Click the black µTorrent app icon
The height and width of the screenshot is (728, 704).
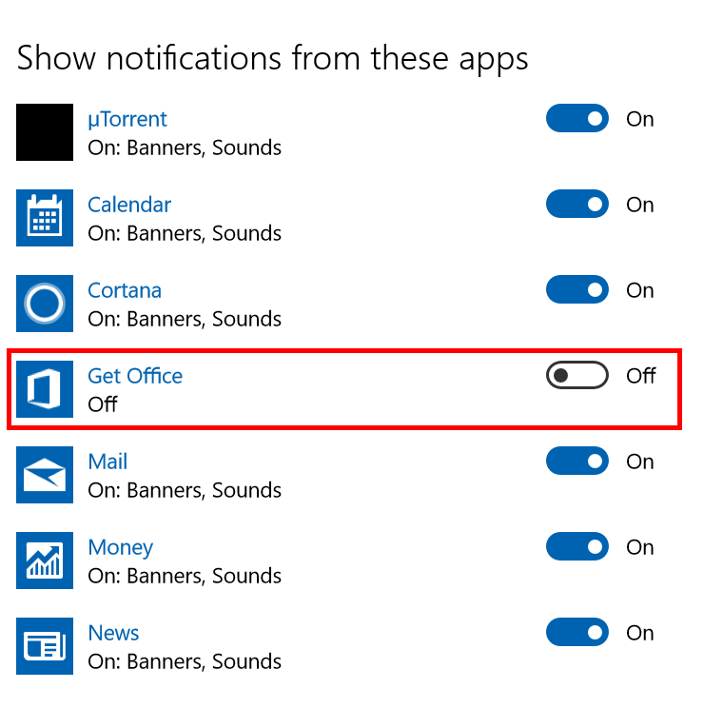45,132
